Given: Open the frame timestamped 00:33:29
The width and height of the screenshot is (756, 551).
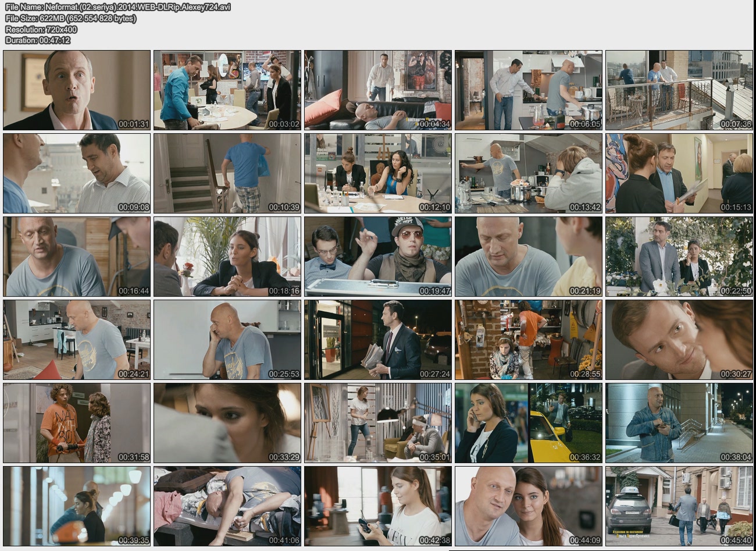Looking at the screenshot, I should 227,423.
